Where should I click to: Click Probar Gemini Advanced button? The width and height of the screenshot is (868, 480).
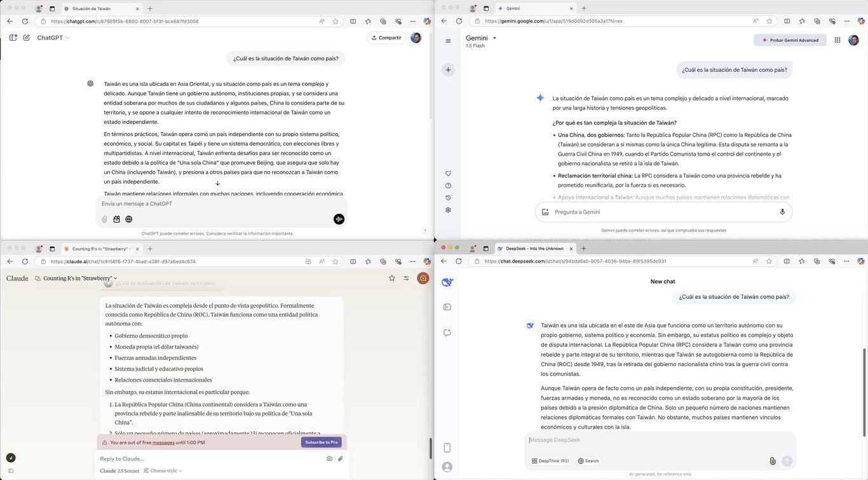pos(790,40)
